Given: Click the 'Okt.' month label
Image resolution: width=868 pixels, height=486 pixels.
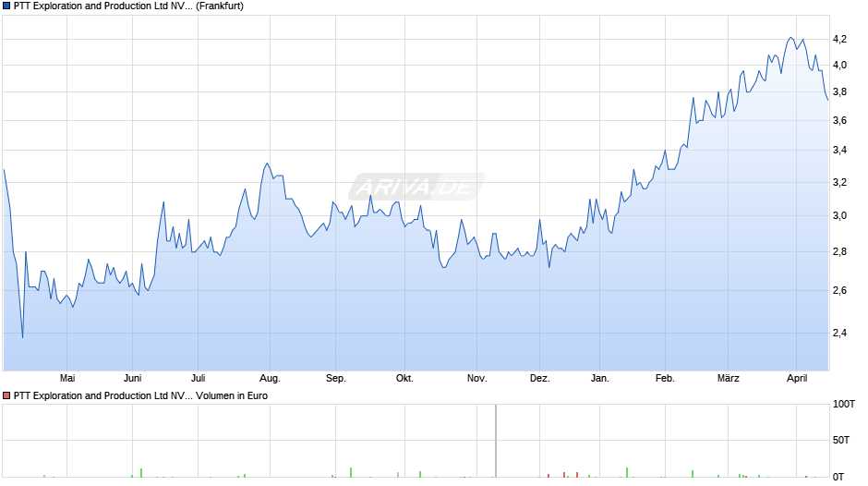Looking at the screenshot, I should pos(404,379).
